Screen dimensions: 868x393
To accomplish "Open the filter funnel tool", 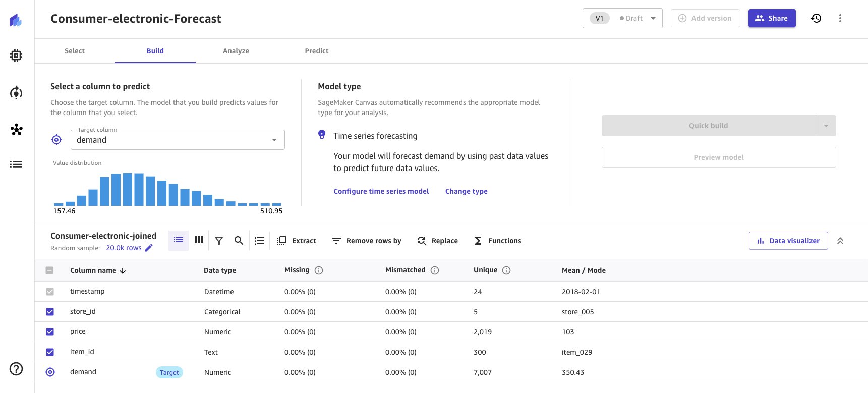I will (219, 241).
